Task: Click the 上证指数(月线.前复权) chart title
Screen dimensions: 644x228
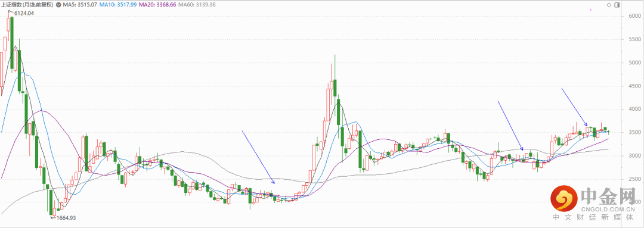Action: coord(27,5)
